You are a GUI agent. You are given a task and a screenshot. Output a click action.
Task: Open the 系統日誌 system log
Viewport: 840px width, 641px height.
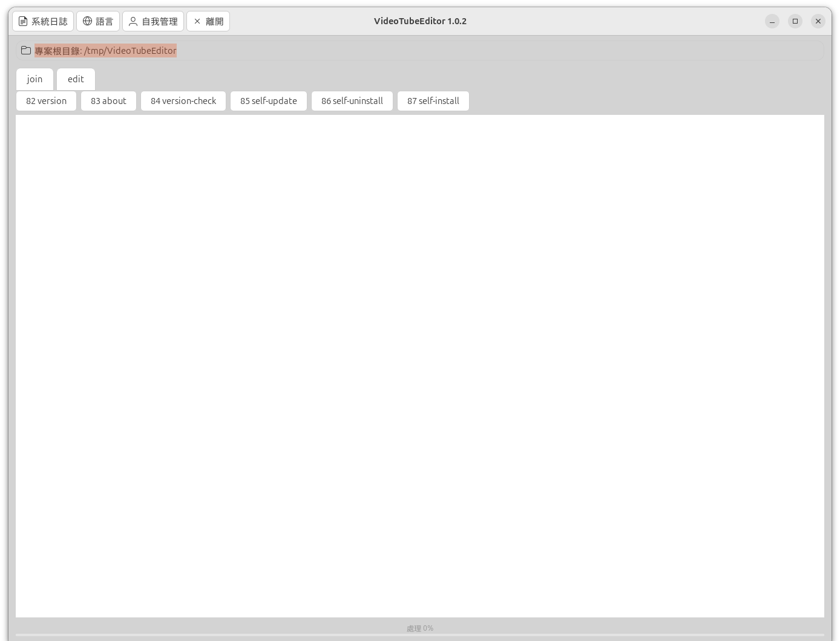[43, 21]
